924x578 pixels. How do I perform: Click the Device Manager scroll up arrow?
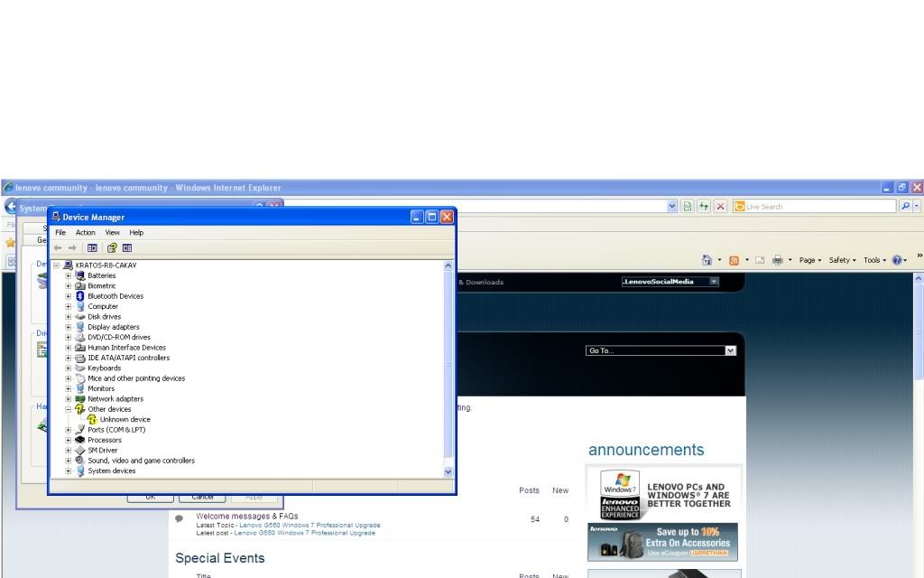[448, 266]
